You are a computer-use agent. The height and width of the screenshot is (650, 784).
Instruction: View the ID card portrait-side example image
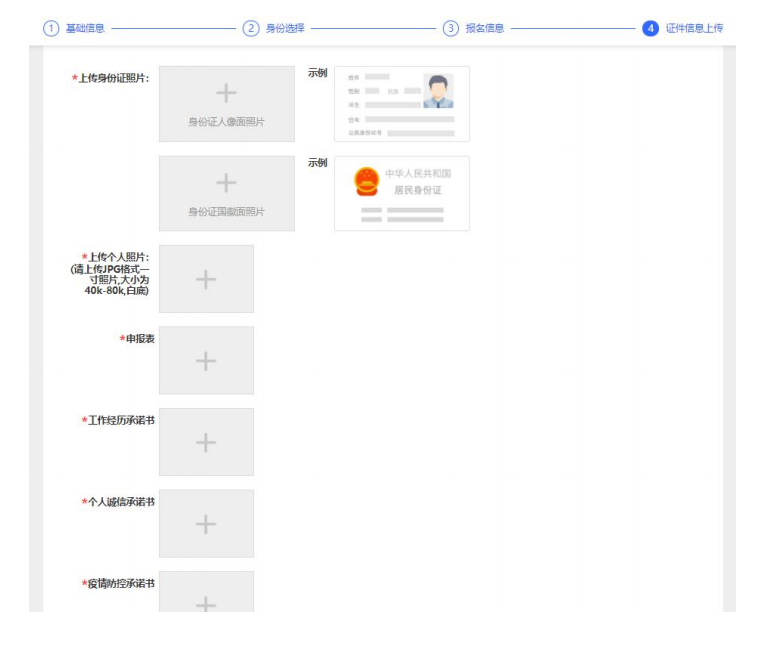coord(401,104)
